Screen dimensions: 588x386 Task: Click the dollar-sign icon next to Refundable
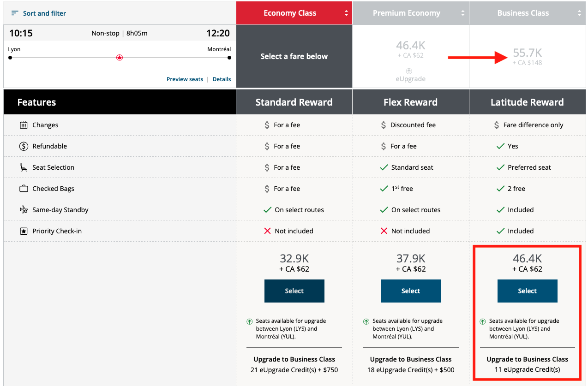[24, 146]
